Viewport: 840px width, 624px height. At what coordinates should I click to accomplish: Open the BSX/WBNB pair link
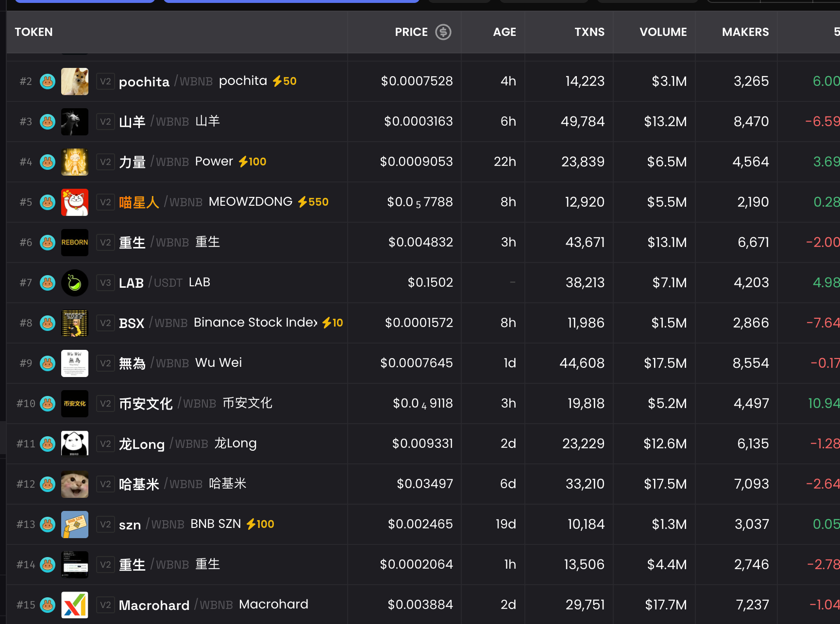[x=153, y=323]
